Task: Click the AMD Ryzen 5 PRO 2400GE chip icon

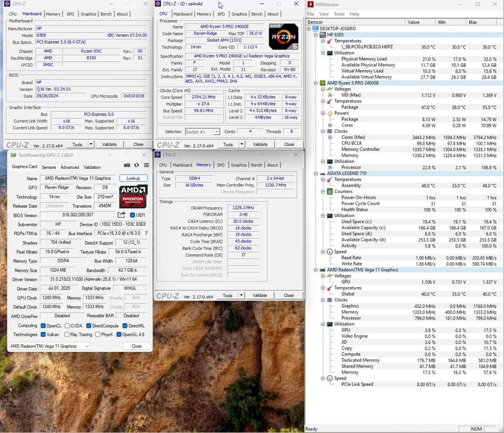Action: (x=323, y=83)
